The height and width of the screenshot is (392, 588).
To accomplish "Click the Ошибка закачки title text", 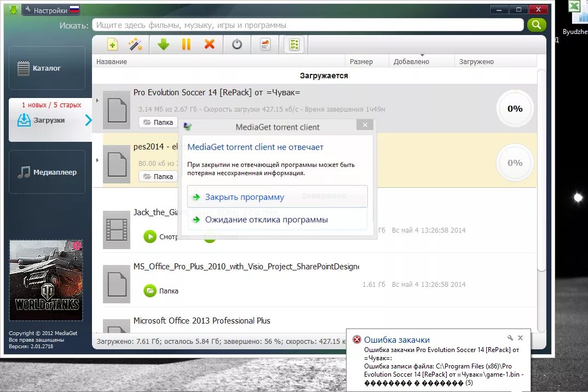I will coord(397,340).
